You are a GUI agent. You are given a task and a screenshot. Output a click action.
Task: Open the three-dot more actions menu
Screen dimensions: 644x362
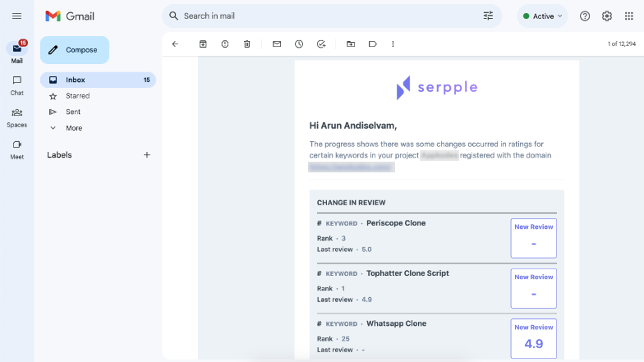click(393, 44)
